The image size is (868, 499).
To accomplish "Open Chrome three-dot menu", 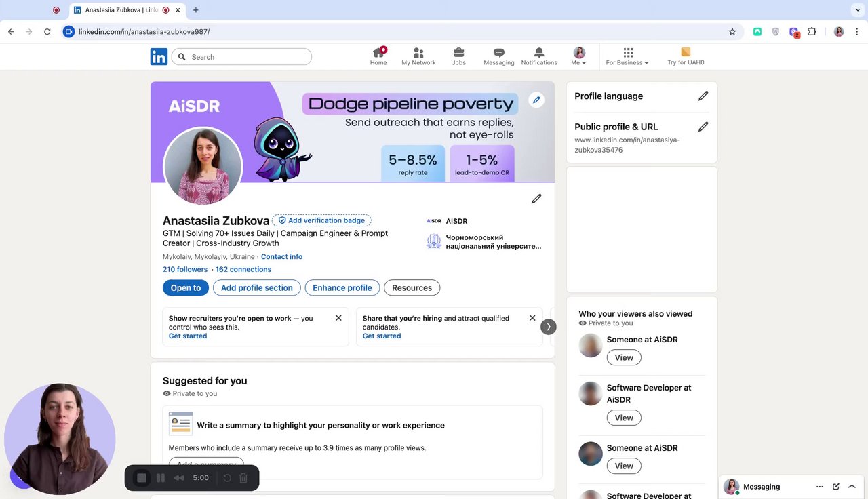I will coord(857,31).
